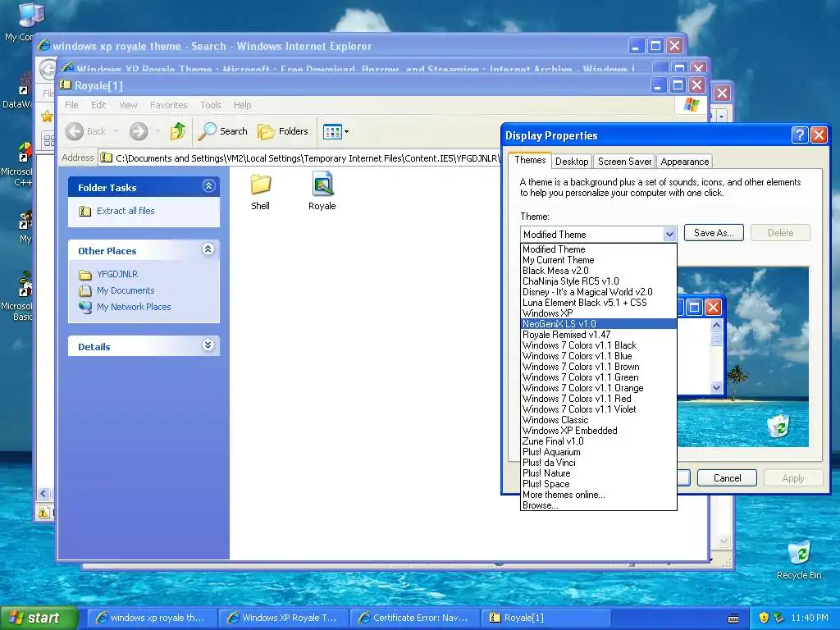
Task: Choose Windows 7 Colors v1.1 Brown
Action: click(598, 367)
